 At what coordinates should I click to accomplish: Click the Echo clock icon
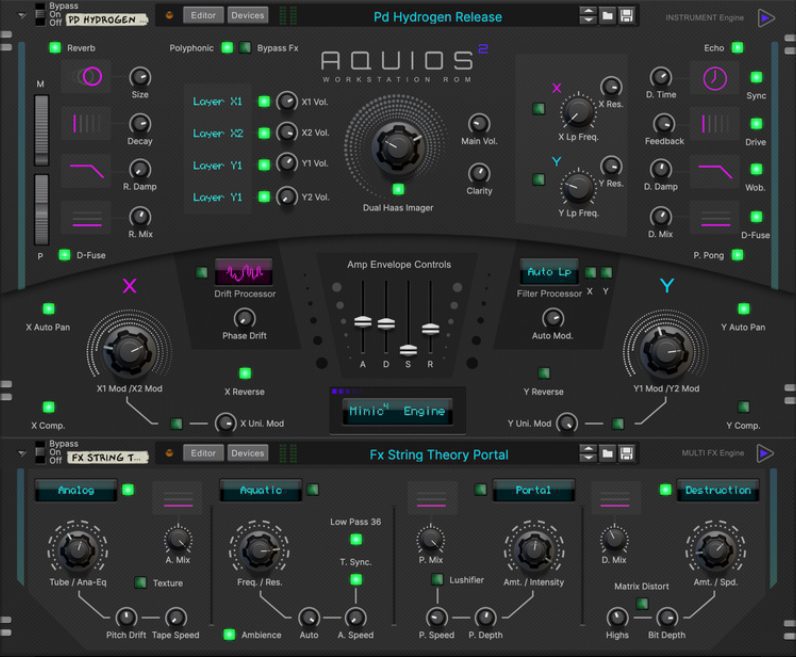click(x=715, y=79)
